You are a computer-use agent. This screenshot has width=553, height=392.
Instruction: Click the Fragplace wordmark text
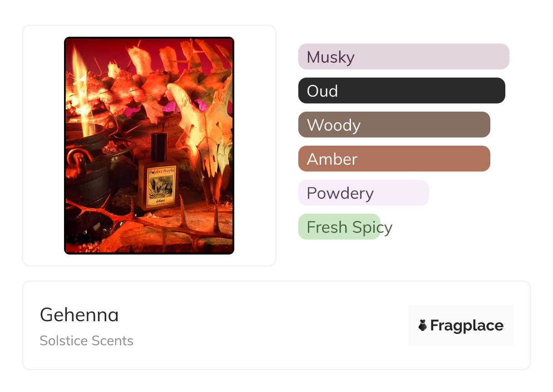[x=467, y=326]
